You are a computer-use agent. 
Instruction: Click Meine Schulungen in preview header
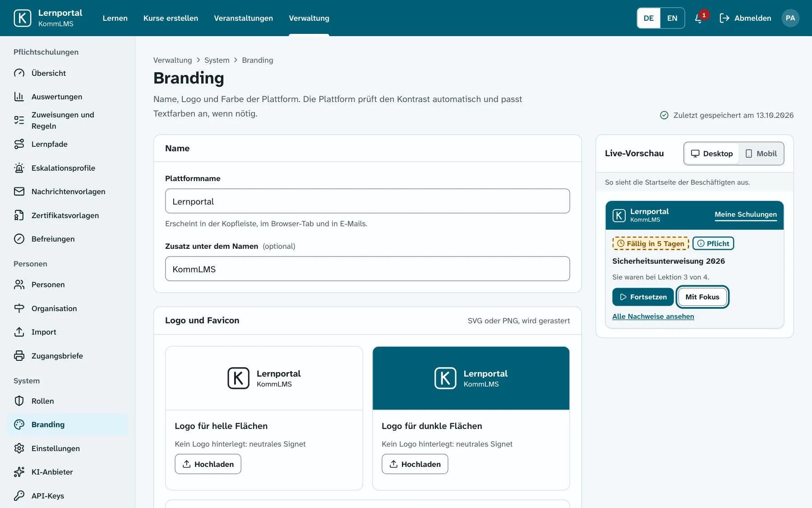(x=746, y=214)
